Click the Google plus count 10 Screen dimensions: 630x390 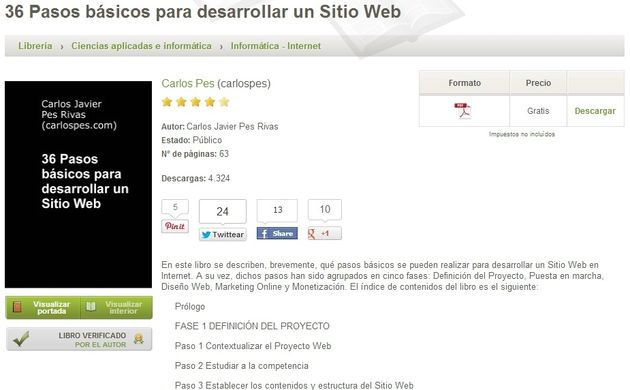(325, 210)
